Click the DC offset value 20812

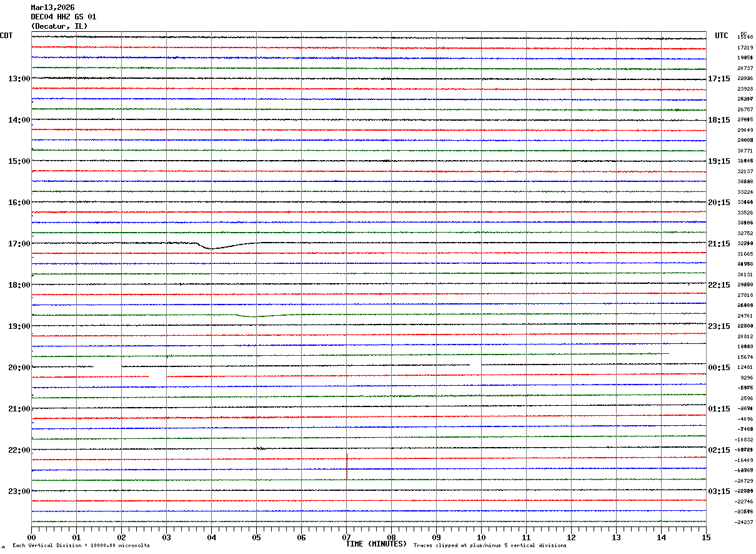(x=745, y=336)
